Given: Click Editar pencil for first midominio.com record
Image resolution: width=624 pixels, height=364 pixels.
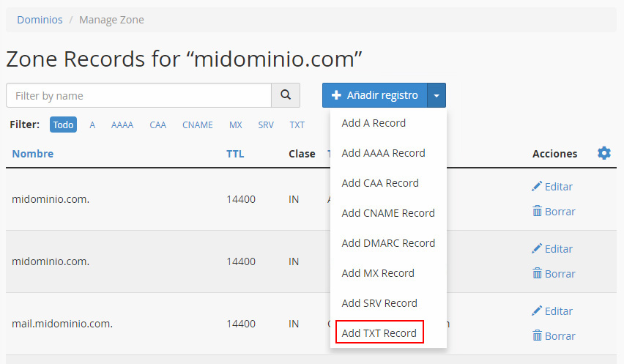Looking at the screenshot, I should click(x=552, y=187).
